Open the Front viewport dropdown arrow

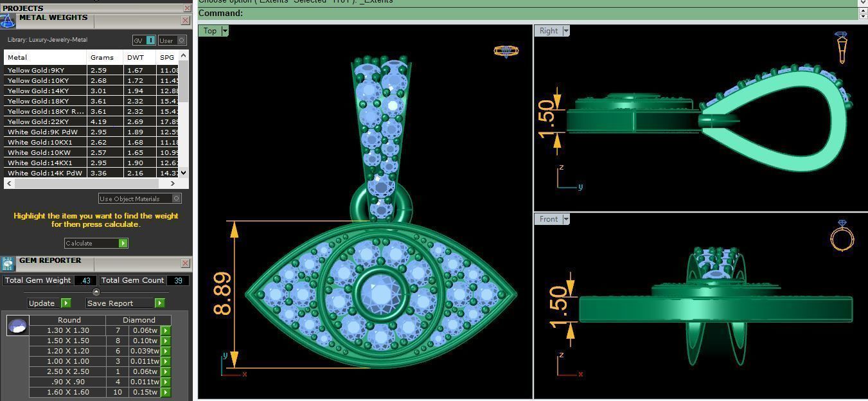point(566,219)
